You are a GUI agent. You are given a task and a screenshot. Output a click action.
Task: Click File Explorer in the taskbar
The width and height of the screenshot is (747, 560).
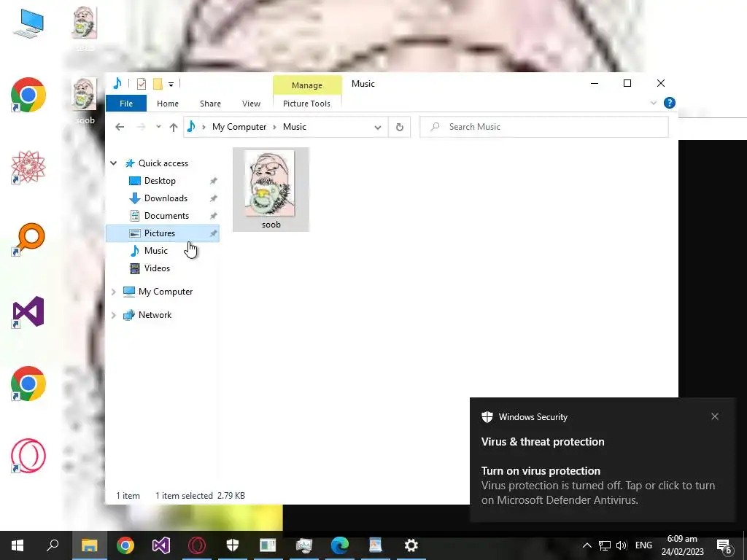click(x=89, y=545)
